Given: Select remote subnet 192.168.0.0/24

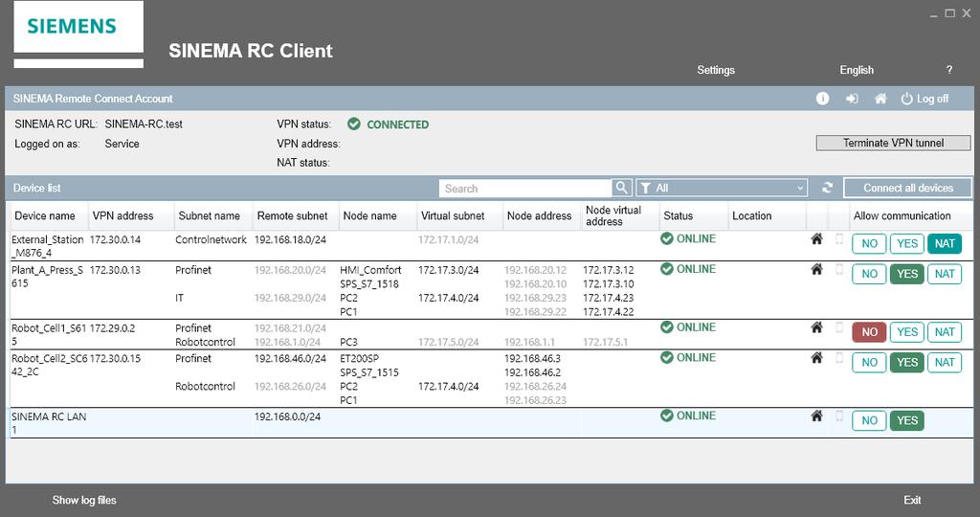Looking at the screenshot, I should (x=287, y=417).
